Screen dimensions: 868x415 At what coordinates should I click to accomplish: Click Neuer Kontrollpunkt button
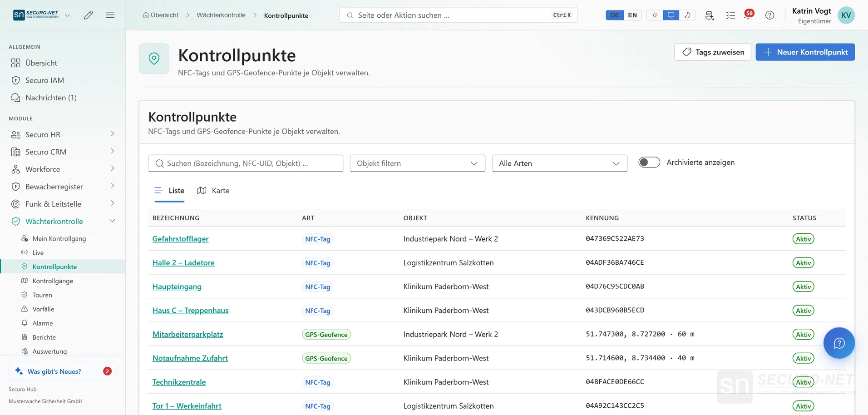coord(805,52)
